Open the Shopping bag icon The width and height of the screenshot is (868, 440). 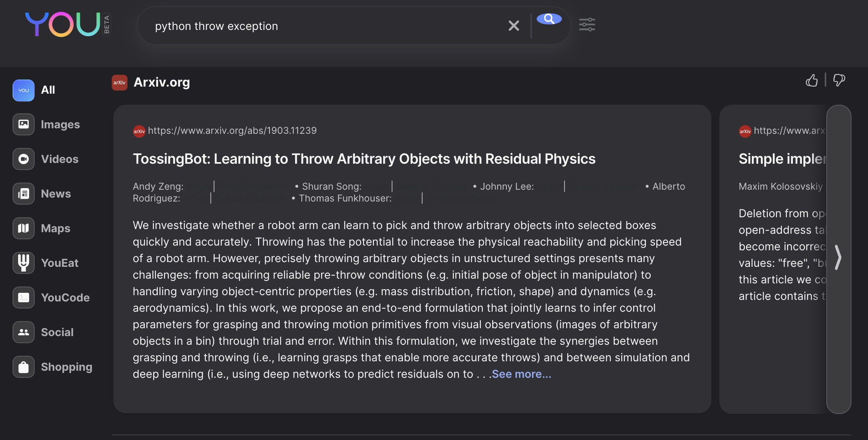click(24, 367)
